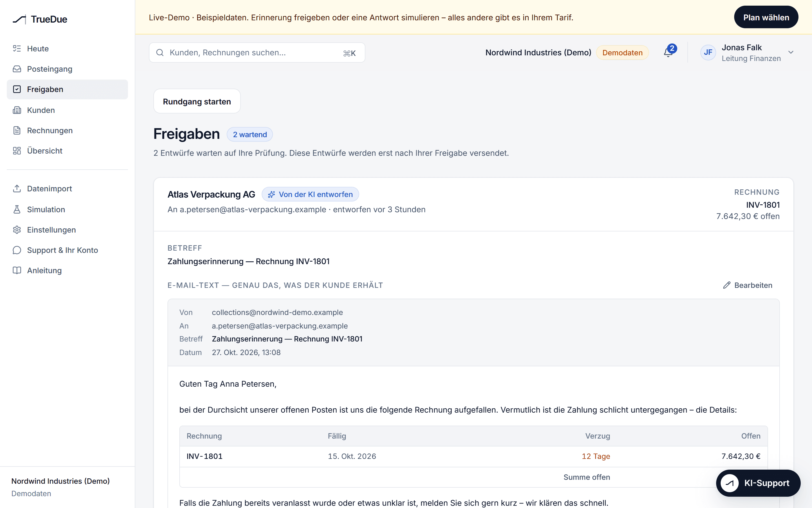Screen dimensions: 812x508
Task: Click Von der KI entworfen tag
Action: (310, 194)
